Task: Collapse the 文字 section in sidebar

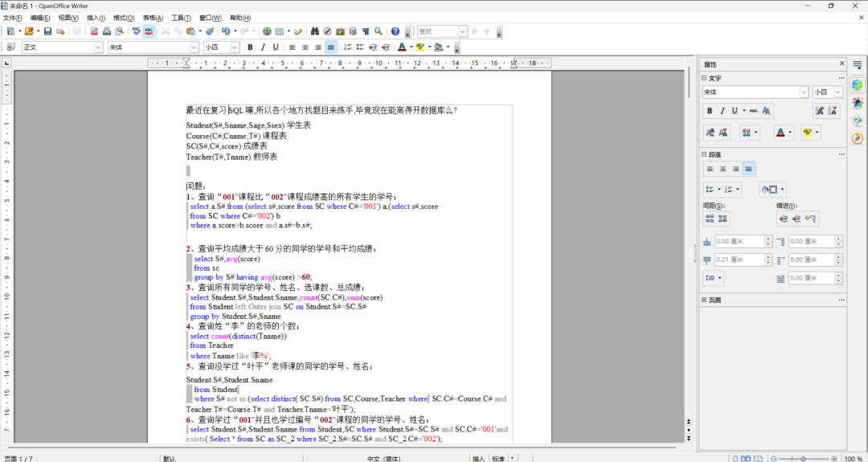Action: (705, 78)
